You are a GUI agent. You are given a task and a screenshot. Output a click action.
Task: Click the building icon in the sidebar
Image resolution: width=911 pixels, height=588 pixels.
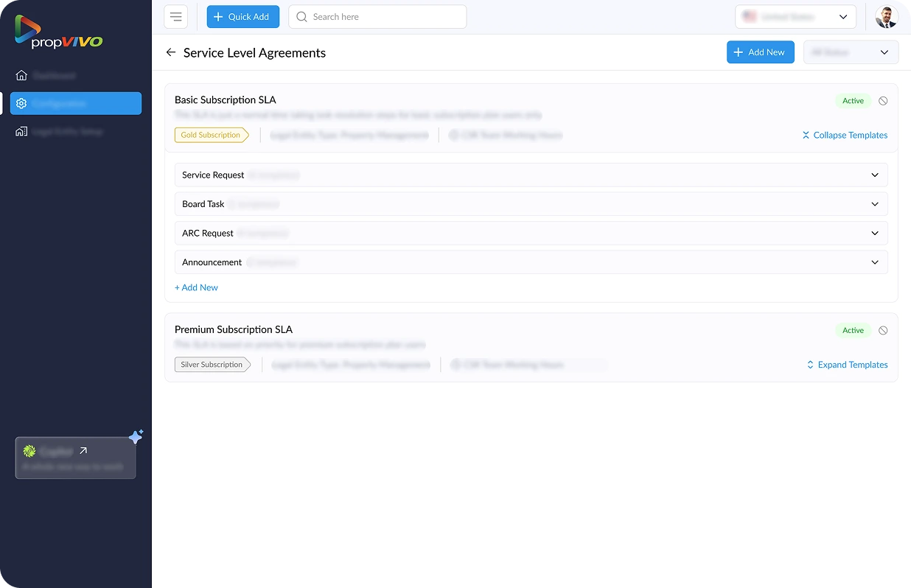point(21,131)
